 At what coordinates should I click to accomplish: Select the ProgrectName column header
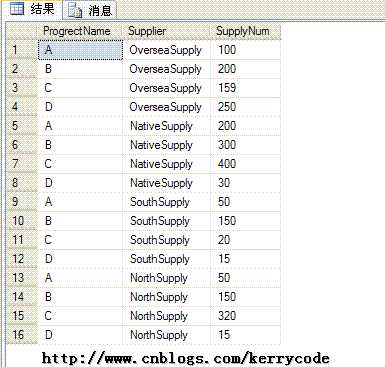(80, 31)
